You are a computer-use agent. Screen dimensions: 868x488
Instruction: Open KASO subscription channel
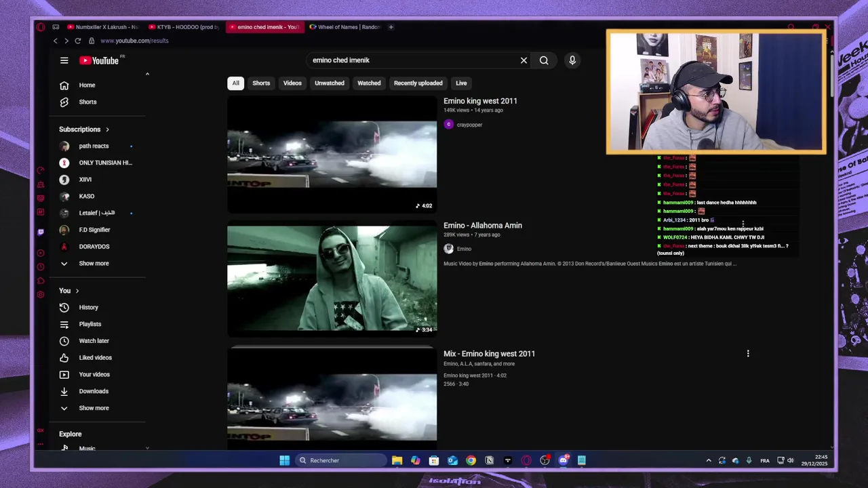tap(87, 197)
